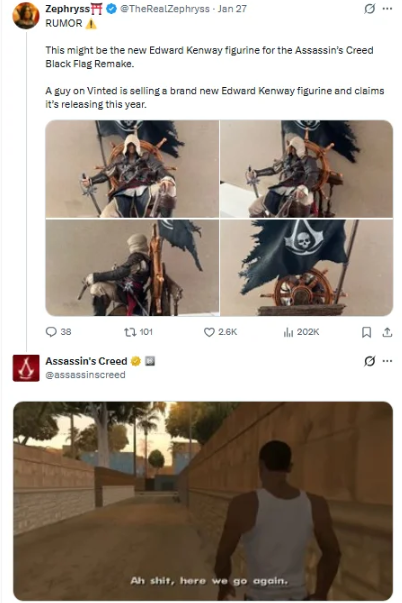View analytics showing 202K views

tap(288, 332)
